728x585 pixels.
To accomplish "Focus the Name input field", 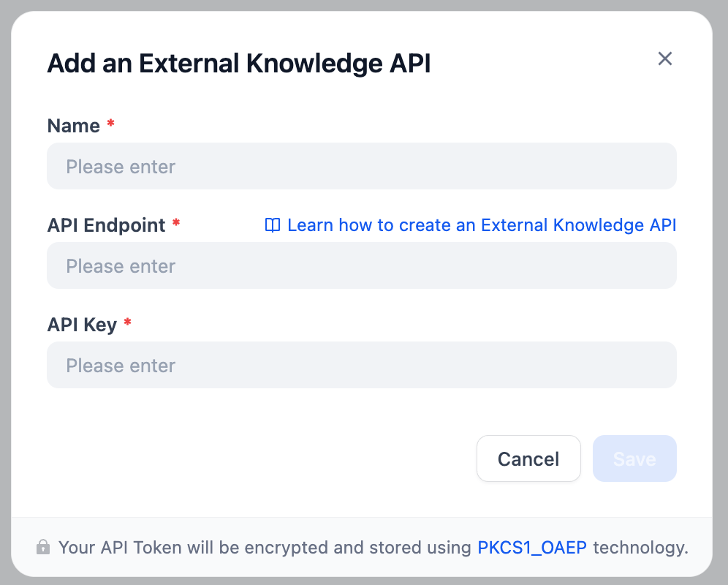I will 361,167.
